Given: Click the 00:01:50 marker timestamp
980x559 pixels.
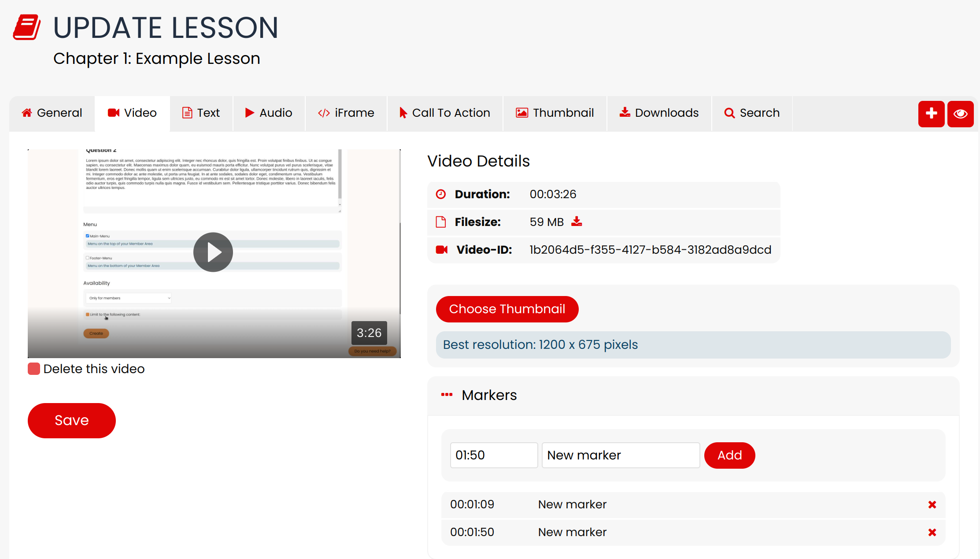Looking at the screenshot, I should [472, 532].
